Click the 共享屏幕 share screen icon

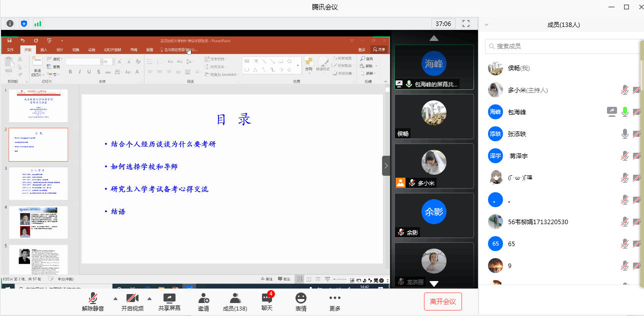tap(169, 299)
